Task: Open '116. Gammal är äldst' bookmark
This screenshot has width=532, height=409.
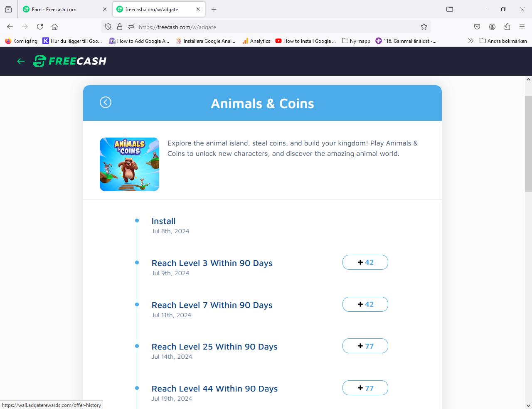Action: tap(406, 41)
